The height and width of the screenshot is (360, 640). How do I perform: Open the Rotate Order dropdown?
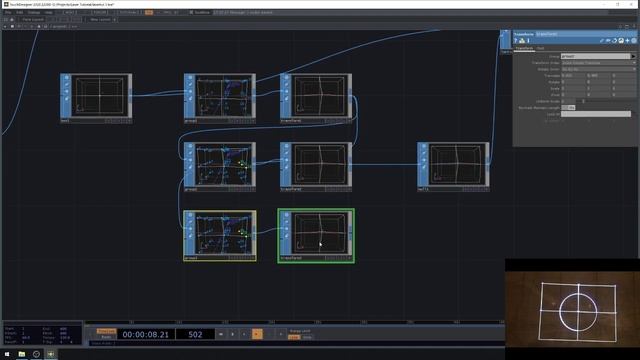[x=599, y=69]
